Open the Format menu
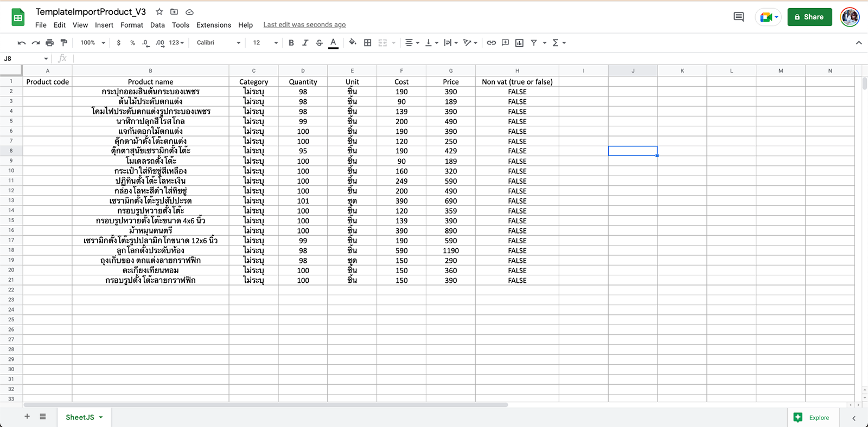This screenshot has height=427, width=868. (132, 25)
